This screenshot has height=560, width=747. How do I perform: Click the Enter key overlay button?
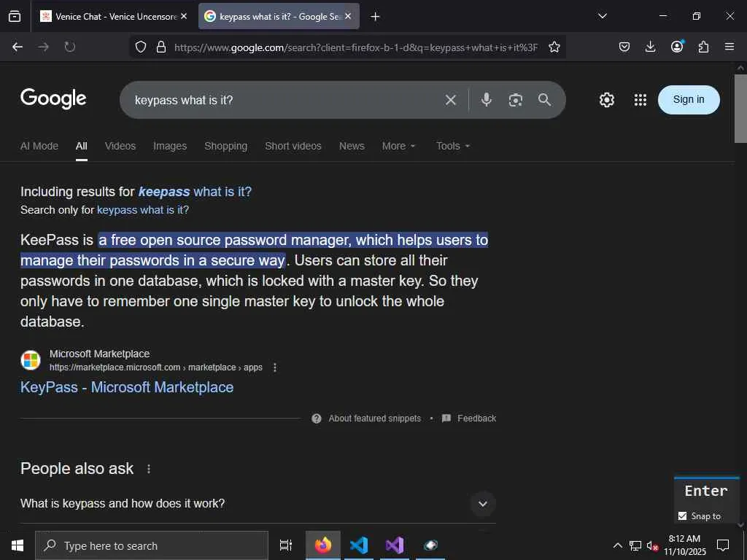tap(706, 491)
